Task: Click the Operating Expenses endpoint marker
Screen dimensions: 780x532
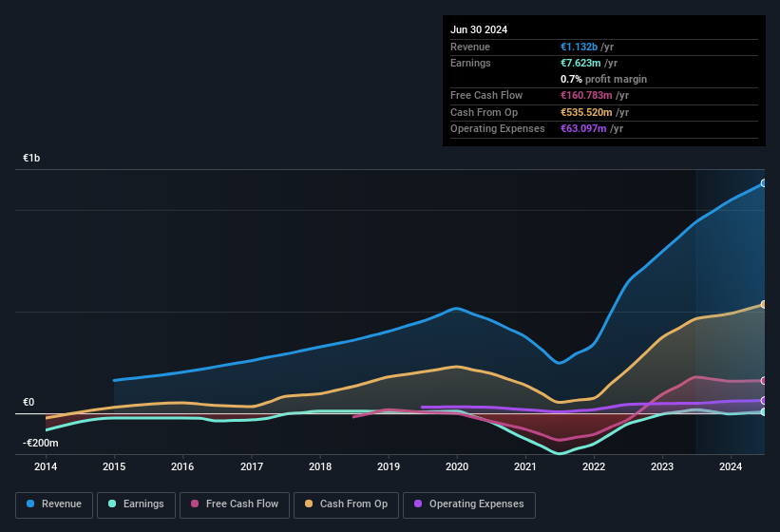Action: tap(763, 401)
